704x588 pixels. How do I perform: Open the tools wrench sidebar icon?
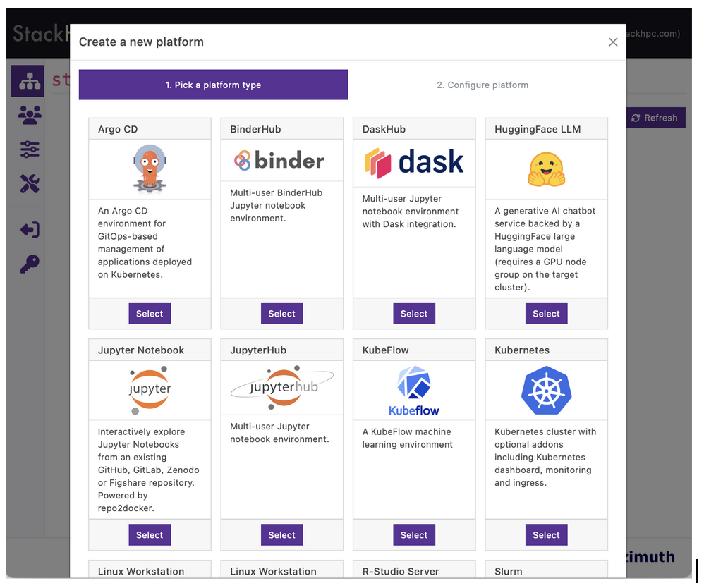pyautogui.click(x=29, y=184)
